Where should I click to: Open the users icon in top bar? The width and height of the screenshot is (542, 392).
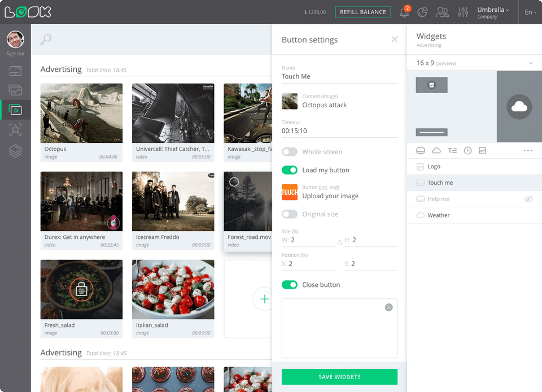click(x=442, y=12)
